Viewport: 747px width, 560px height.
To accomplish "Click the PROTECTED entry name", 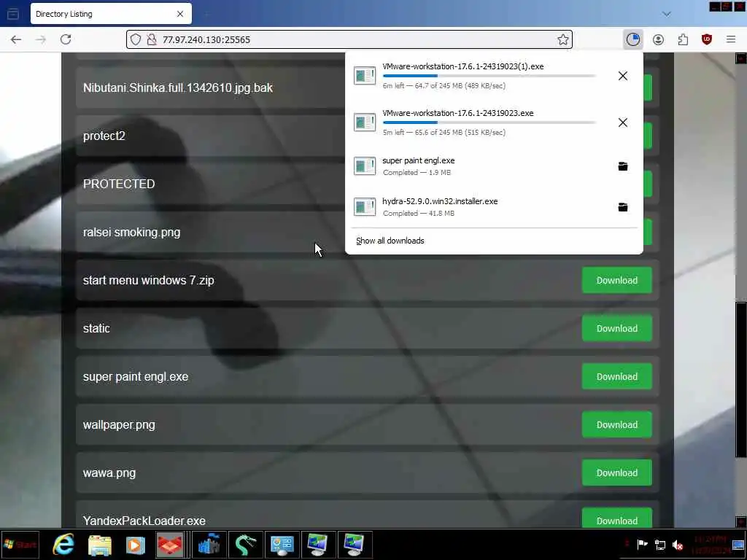I will click(119, 184).
